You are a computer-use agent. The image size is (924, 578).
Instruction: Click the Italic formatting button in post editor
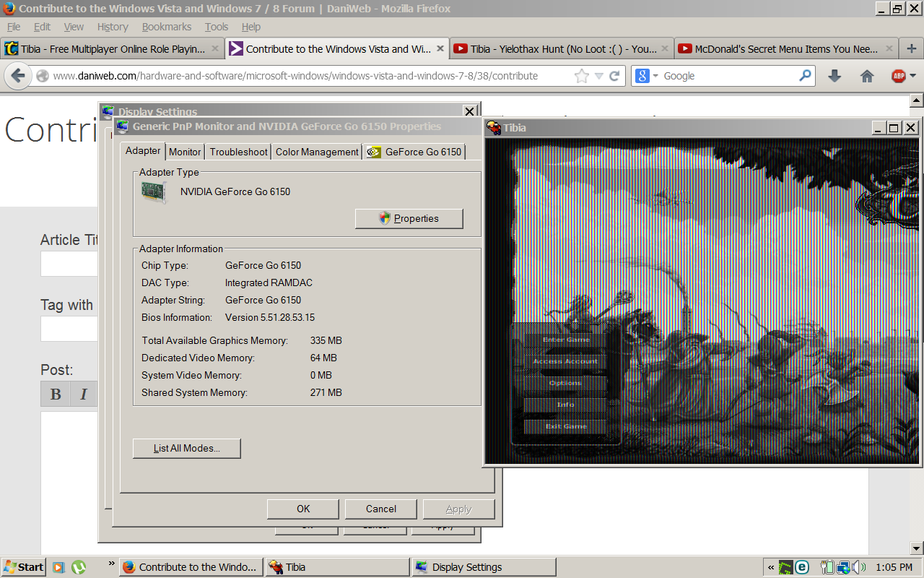tap(84, 394)
